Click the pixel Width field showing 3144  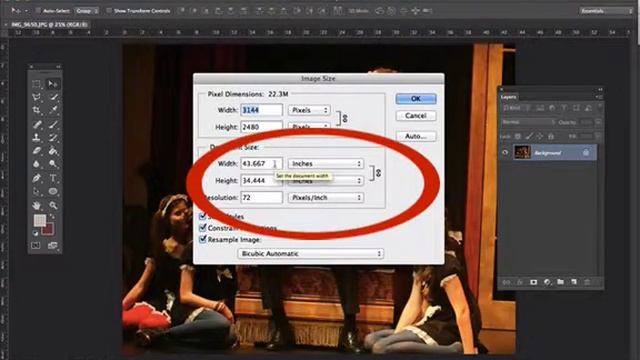click(x=261, y=110)
